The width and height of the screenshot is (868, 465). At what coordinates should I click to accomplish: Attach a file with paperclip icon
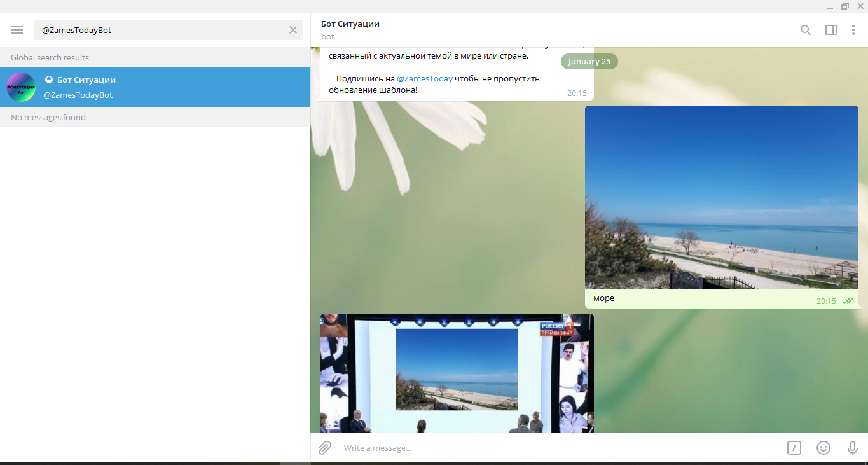pos(325,448)
